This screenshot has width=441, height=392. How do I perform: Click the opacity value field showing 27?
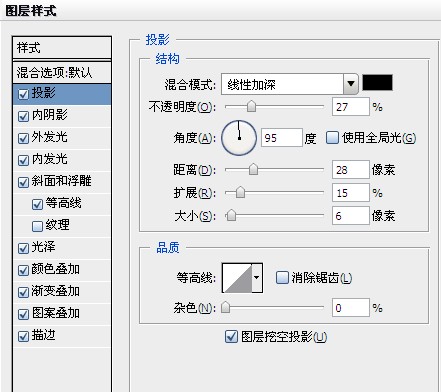point(351,107)
